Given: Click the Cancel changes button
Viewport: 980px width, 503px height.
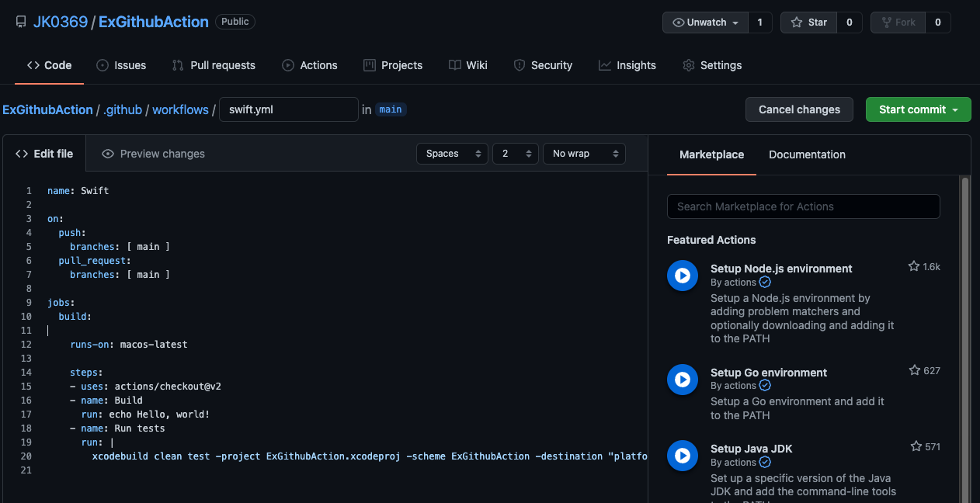Looking at the screenshot, I should tap(799, 109).
